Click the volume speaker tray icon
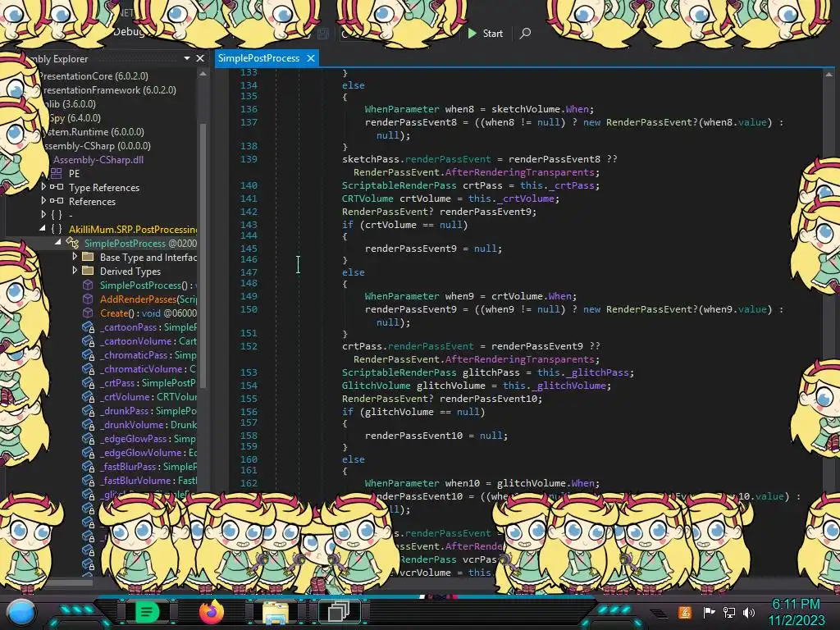Screen dimensions: 840x630 (749, 612)
